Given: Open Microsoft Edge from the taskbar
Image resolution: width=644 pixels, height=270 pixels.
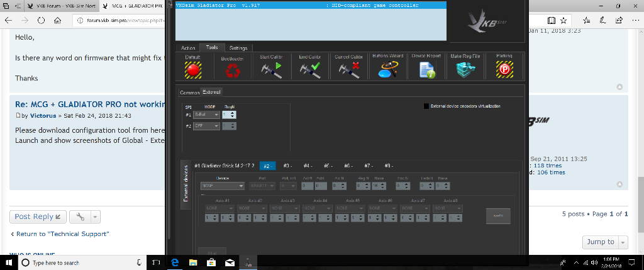Looking at the screenshot, I should click(176, 262).
